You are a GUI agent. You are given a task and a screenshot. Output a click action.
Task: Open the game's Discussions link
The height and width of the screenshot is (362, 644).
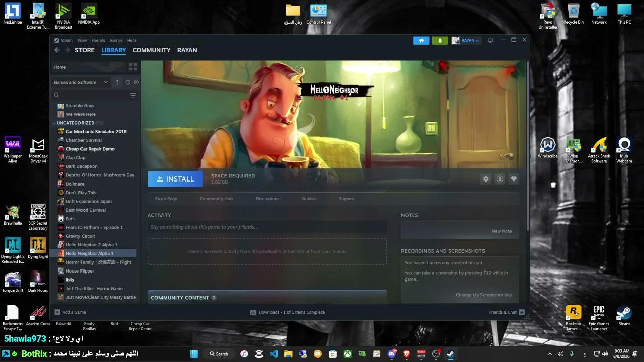click(268, 199)
